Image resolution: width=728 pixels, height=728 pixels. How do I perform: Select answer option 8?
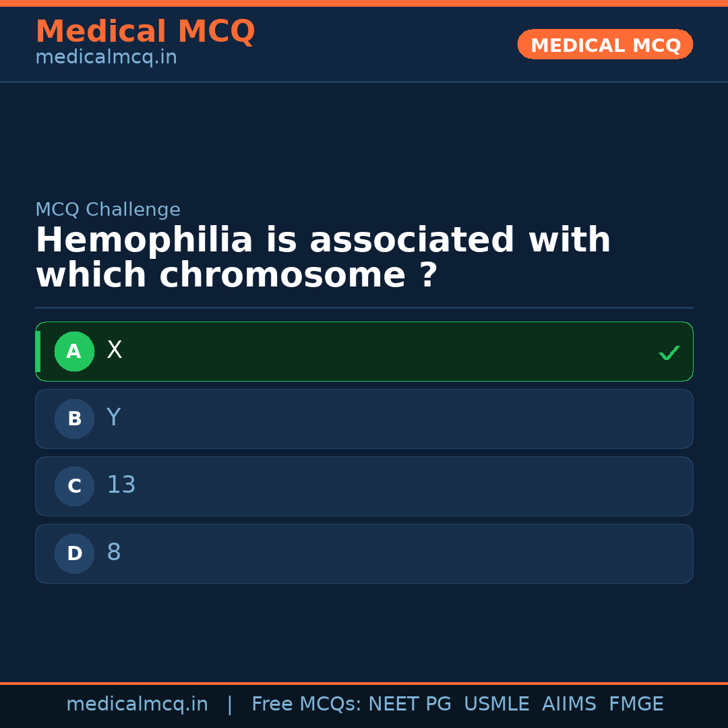364,553
